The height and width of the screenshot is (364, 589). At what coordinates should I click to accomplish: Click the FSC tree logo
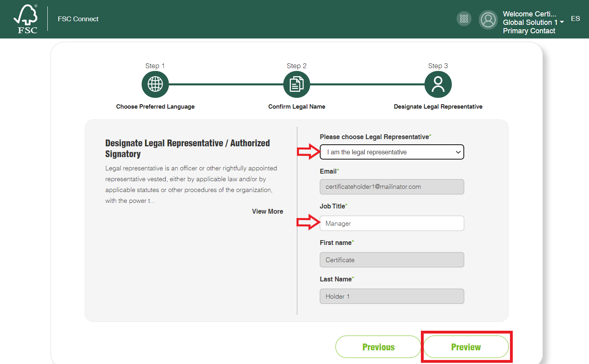(x=26, y=19)
